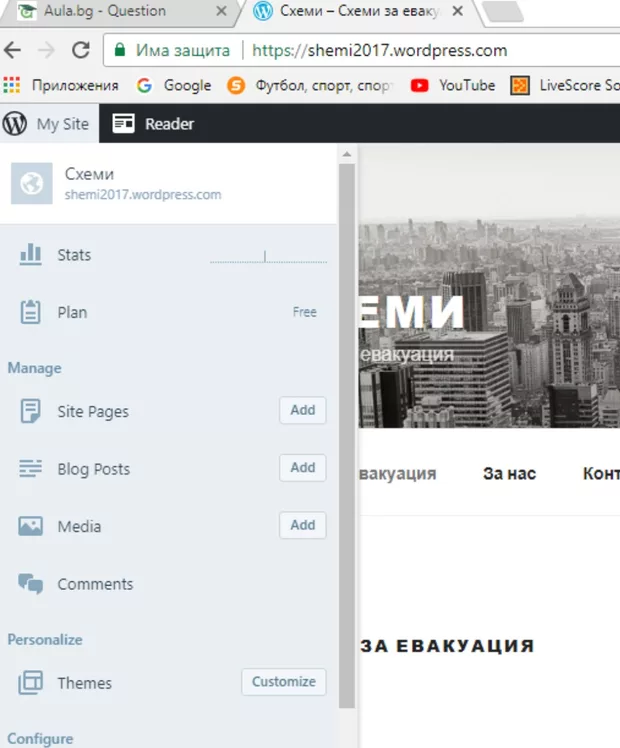Reload the page with the refresh icon
620x748 pixels.
tap(81, 50)
